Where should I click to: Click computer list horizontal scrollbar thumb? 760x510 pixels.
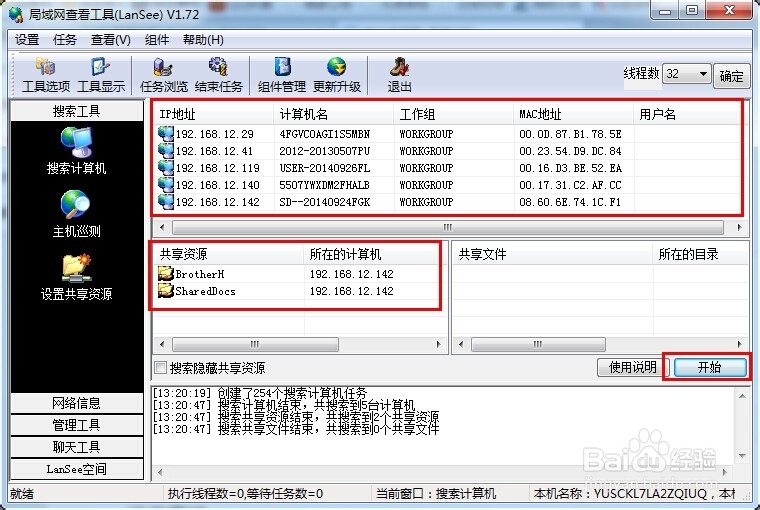click(448, 227)
